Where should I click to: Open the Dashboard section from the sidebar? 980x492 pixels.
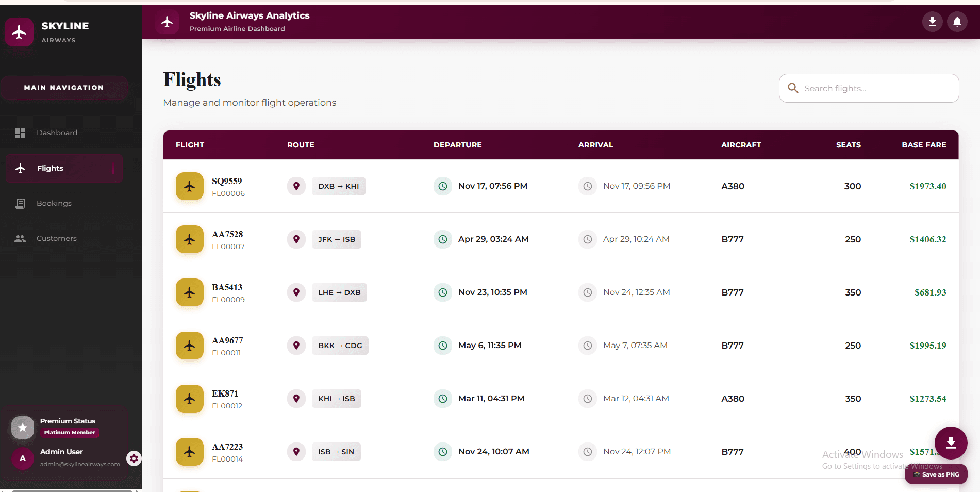tap(57, 133)
